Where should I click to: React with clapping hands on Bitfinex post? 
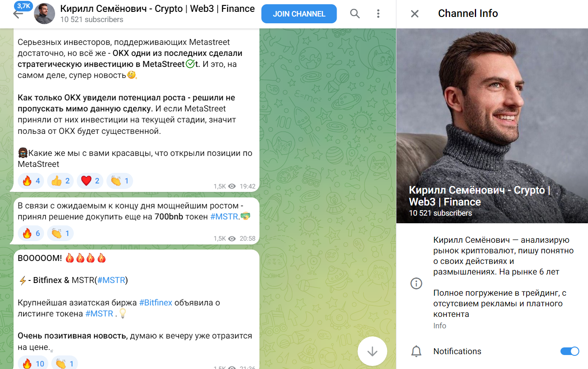click(64, 363)
